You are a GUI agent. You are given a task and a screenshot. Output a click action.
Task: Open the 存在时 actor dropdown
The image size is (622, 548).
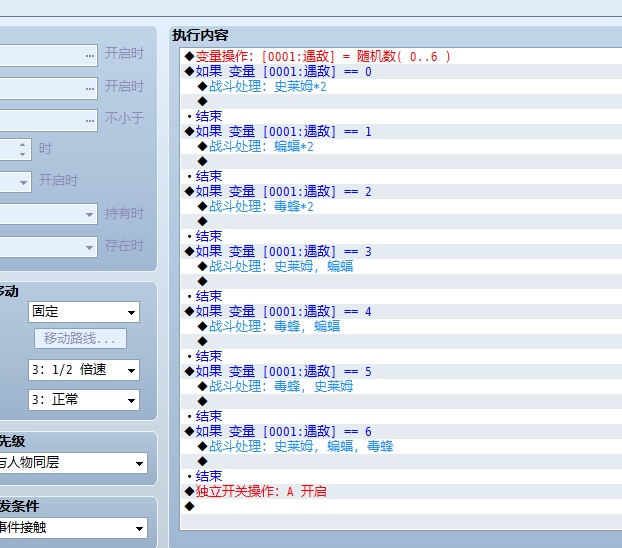point(89,247)
